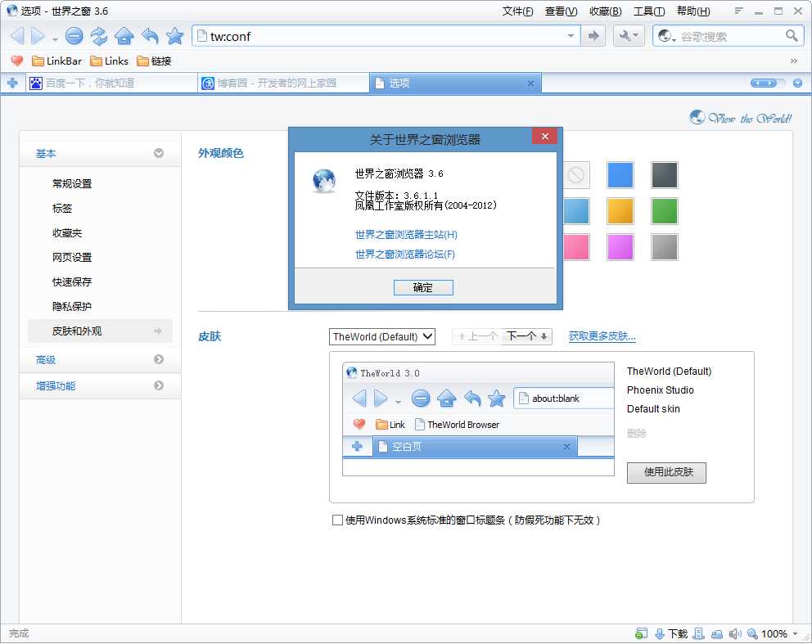Open the 收藏(B) menu
The height and width of the screenshot is (644, 812).
pyautogui.click(x=605, y=11)
